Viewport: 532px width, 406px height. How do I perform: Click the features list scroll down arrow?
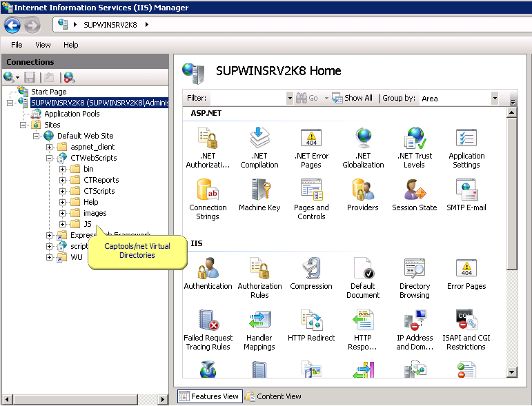click(x=511, y=372)
